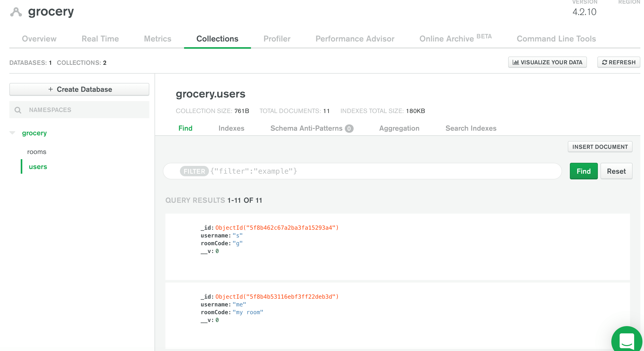This screenshot has height=351, width=644.
Task: Select the rooms collection
Action: pos(37,152)
